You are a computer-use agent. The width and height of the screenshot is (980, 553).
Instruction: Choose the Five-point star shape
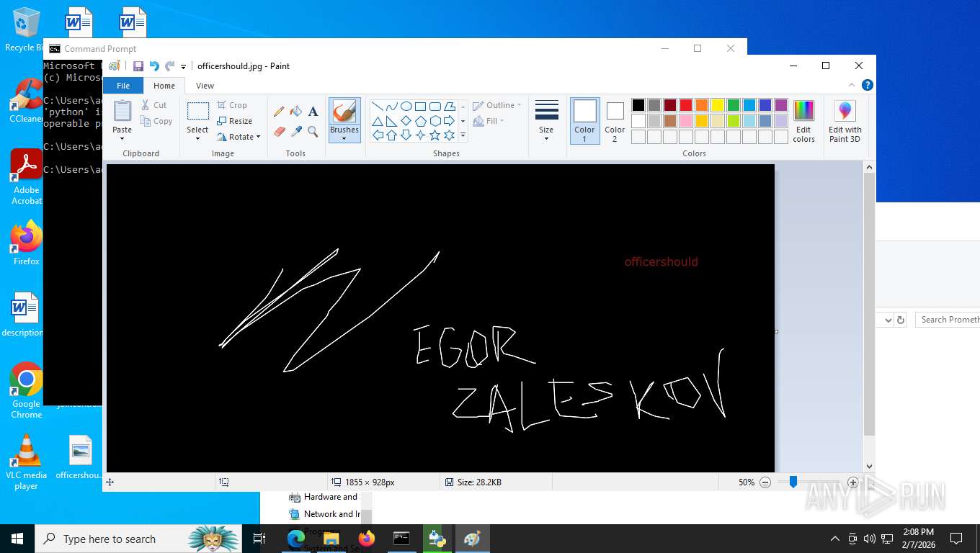tap(435, 135)
